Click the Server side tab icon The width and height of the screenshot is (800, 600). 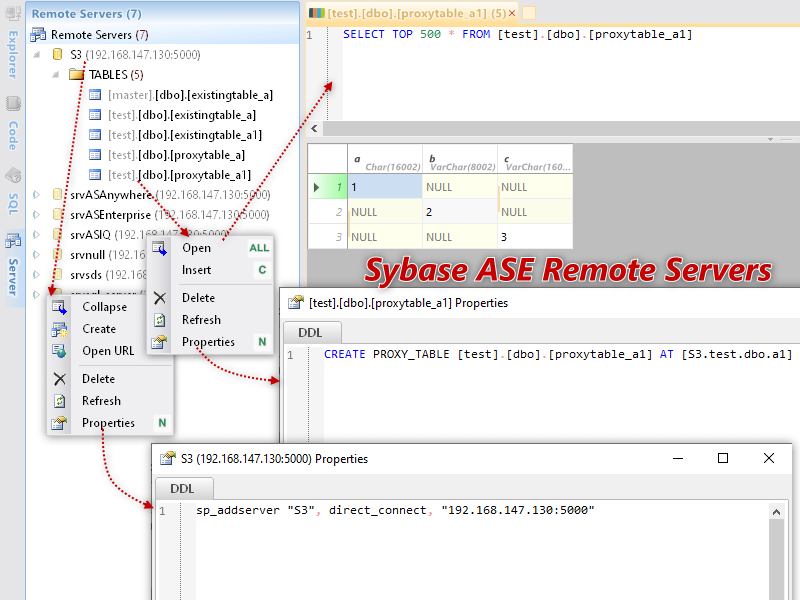click(x=13, y=240)
